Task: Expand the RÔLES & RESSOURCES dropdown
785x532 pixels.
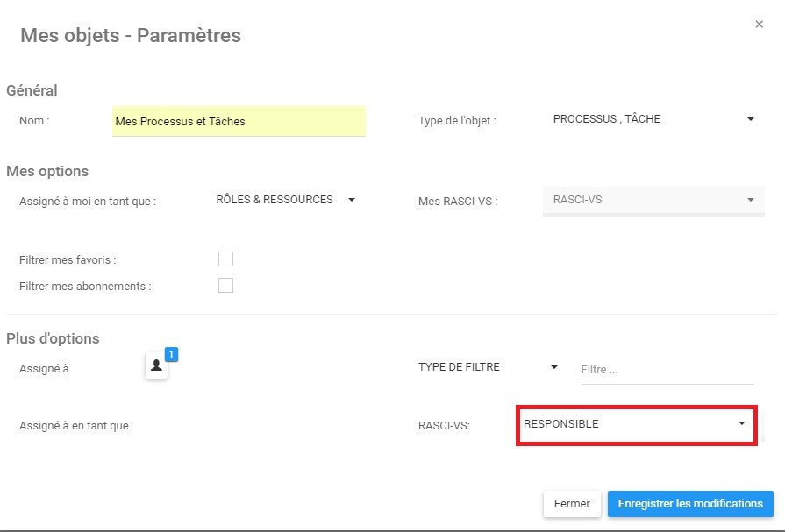Action: click(285, 200)
